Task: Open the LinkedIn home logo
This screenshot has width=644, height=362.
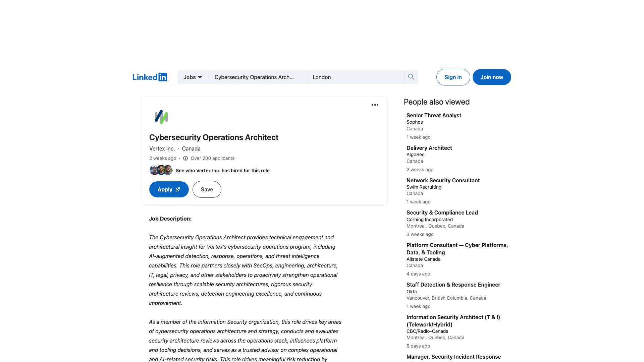Action: coord(150,77)
